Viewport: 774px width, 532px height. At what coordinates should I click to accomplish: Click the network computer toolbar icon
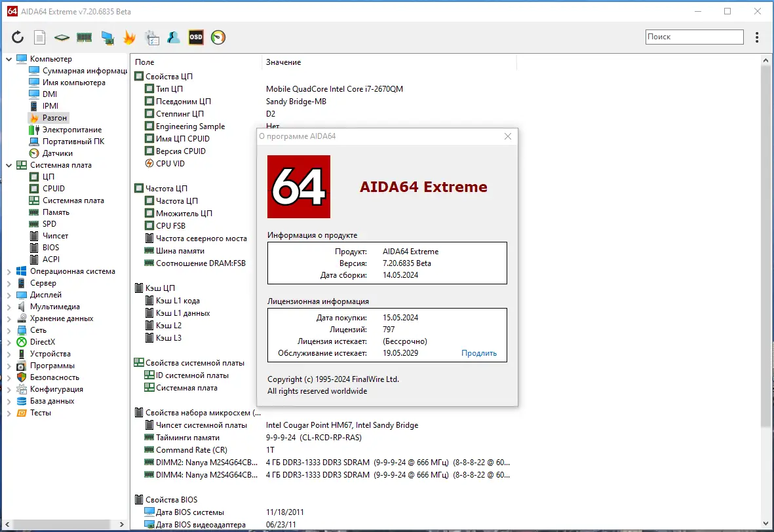(107, 37)
